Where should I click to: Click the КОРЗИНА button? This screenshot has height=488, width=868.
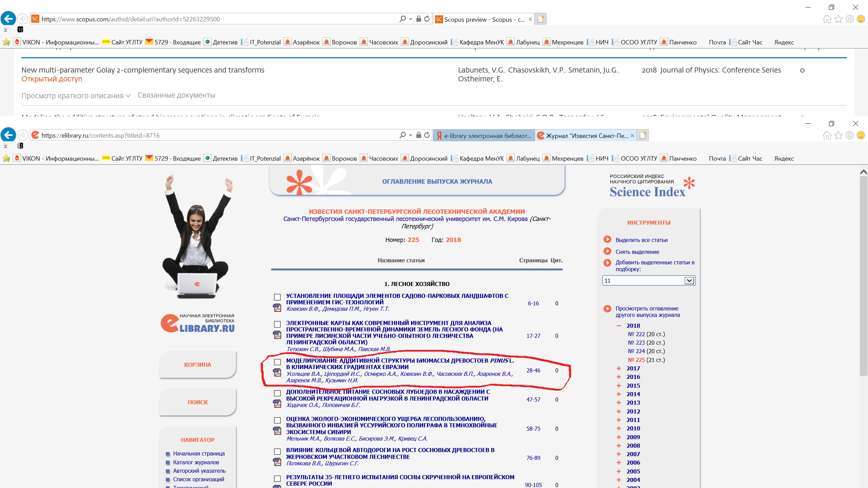point(198,365)
